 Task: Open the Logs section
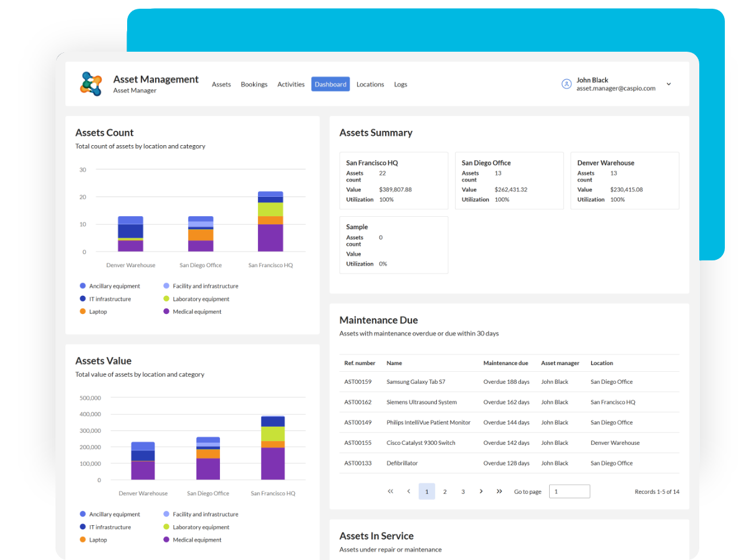click(401, 83)
